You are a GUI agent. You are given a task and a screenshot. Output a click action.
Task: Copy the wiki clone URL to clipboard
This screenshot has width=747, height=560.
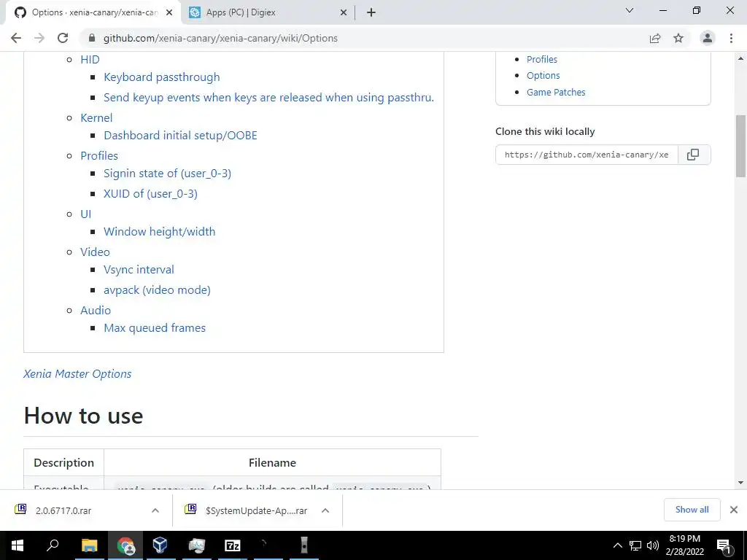pos(694,155)
